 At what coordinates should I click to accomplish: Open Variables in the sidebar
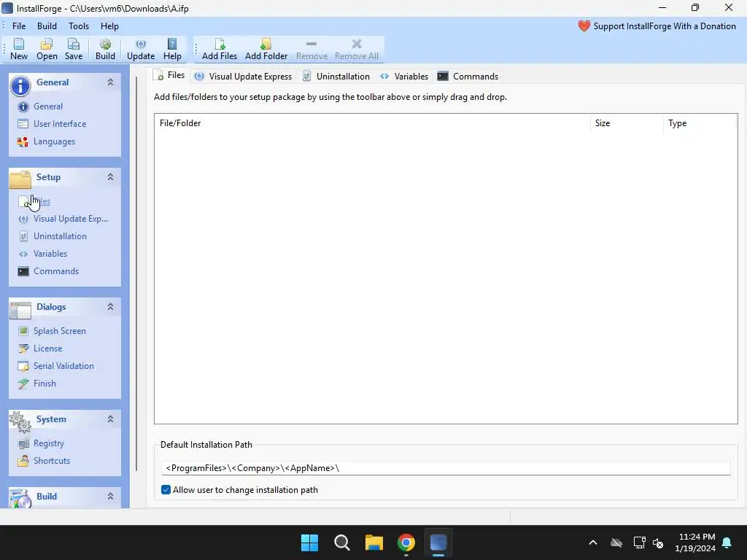[x=50, y=254]
